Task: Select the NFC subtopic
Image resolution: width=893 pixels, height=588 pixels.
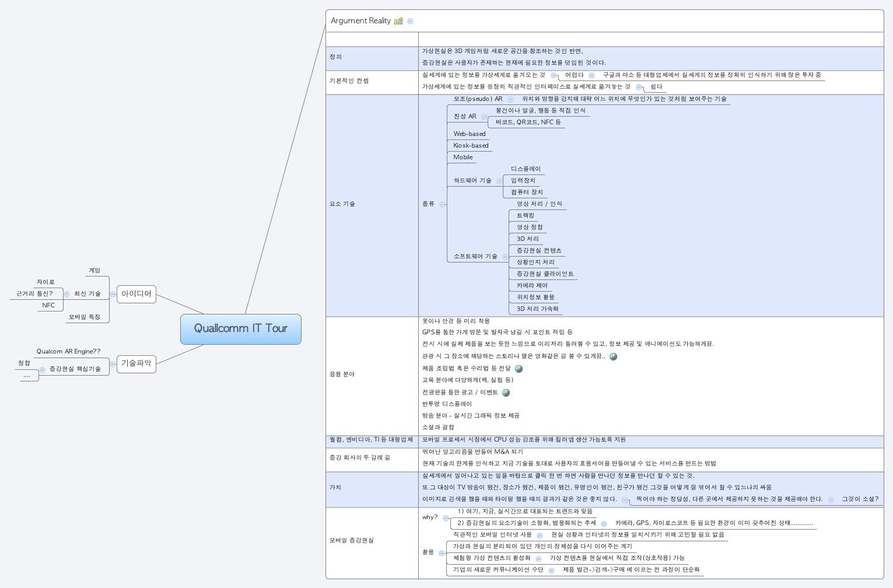Action: click(x=48, y=305)
